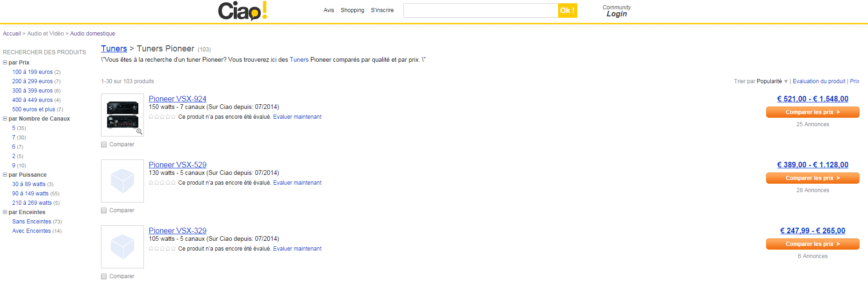Click the yellow Ok ! search button
Image resolution: width=868 pixels, height=288 pixels.
pos(567,10)
